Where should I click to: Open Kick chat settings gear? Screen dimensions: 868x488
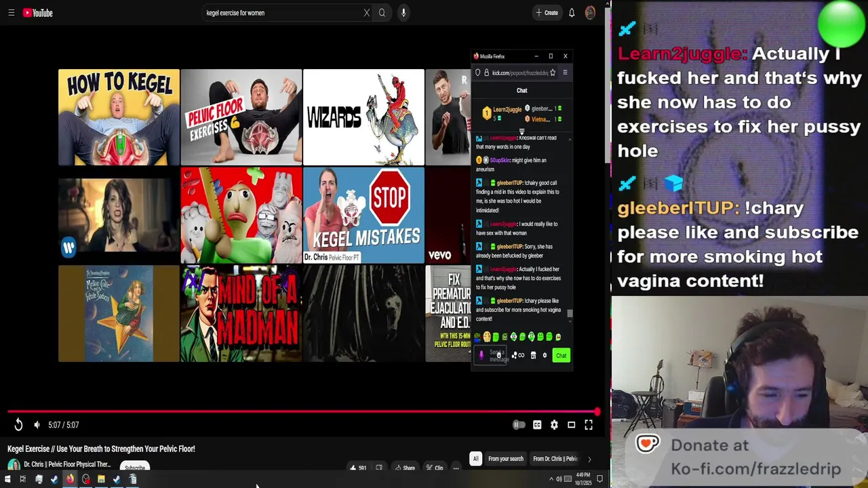coord(545,355)
